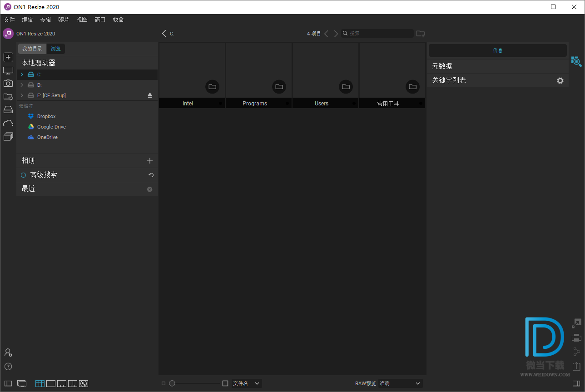Screen dimensions: 585x392
Task: Click the small thumbnail size square icon
Action: (164, 383)
